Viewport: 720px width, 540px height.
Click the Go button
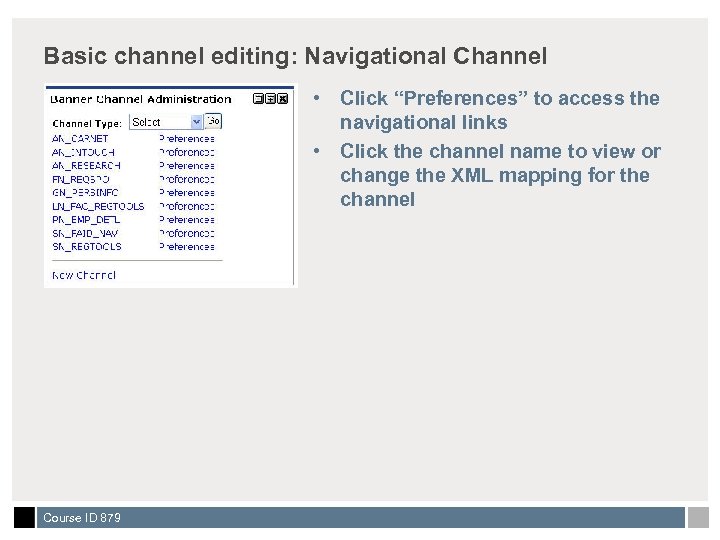pyautogui.click(x=213, y=121)
